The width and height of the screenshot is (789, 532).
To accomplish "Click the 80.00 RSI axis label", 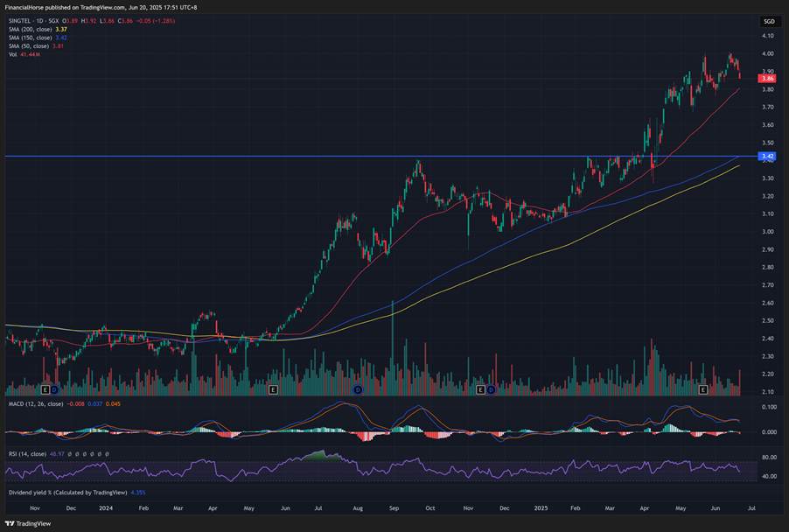I will point(769,458).
